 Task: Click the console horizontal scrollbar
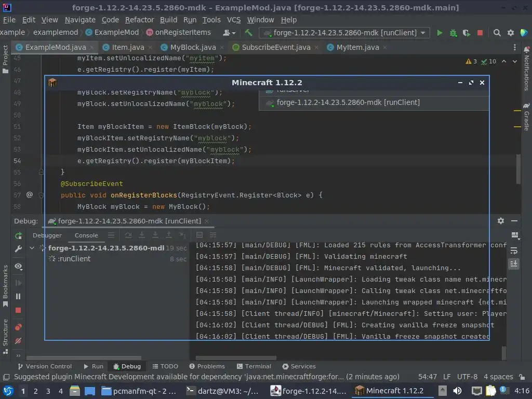[x=236, y=358]
